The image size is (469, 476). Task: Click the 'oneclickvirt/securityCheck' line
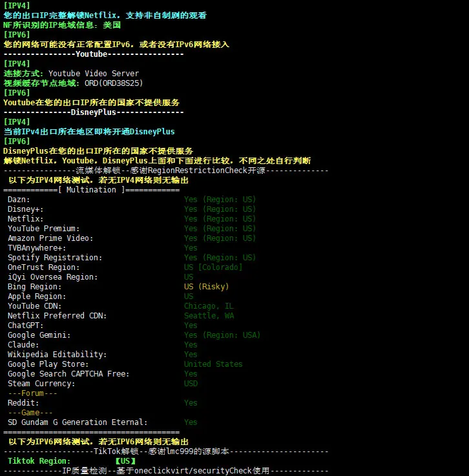click(166, 471)
